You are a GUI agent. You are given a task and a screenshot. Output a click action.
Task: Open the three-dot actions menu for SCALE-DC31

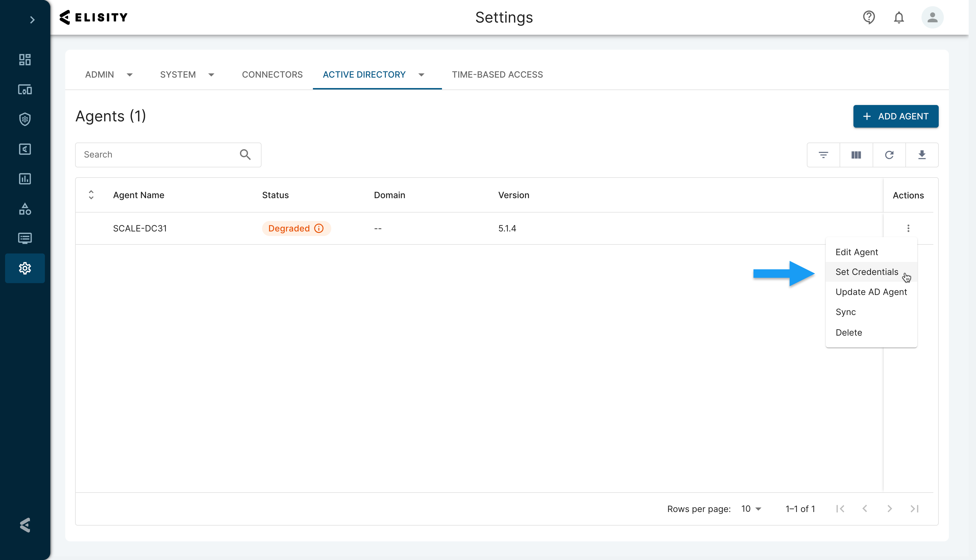click(x=908, y=228)
